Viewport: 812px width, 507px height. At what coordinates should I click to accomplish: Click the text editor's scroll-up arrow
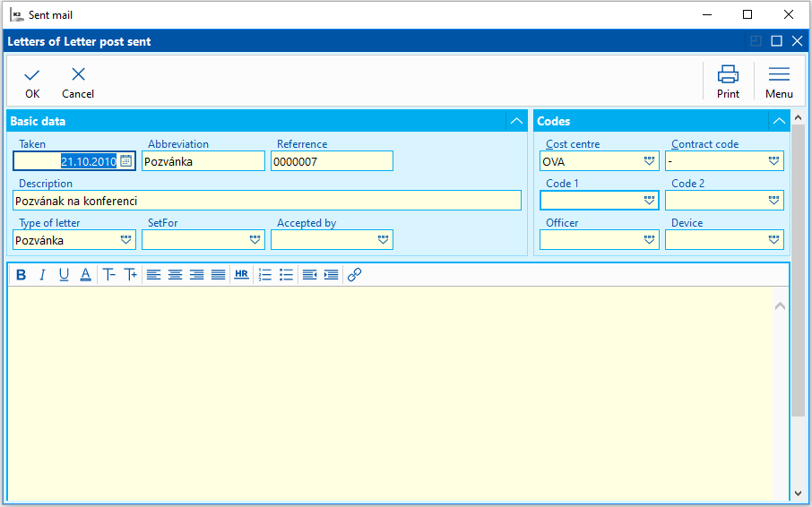[780, 306]
